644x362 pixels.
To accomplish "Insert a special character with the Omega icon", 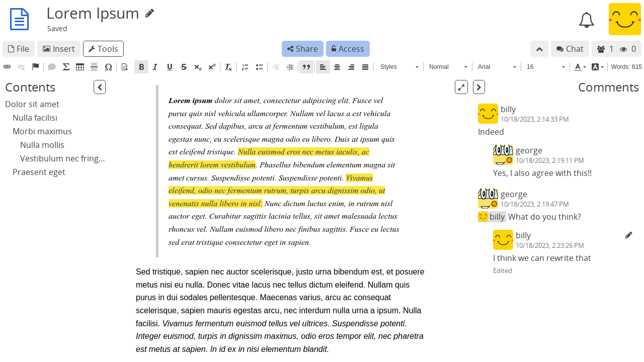I will click(108, 66).
